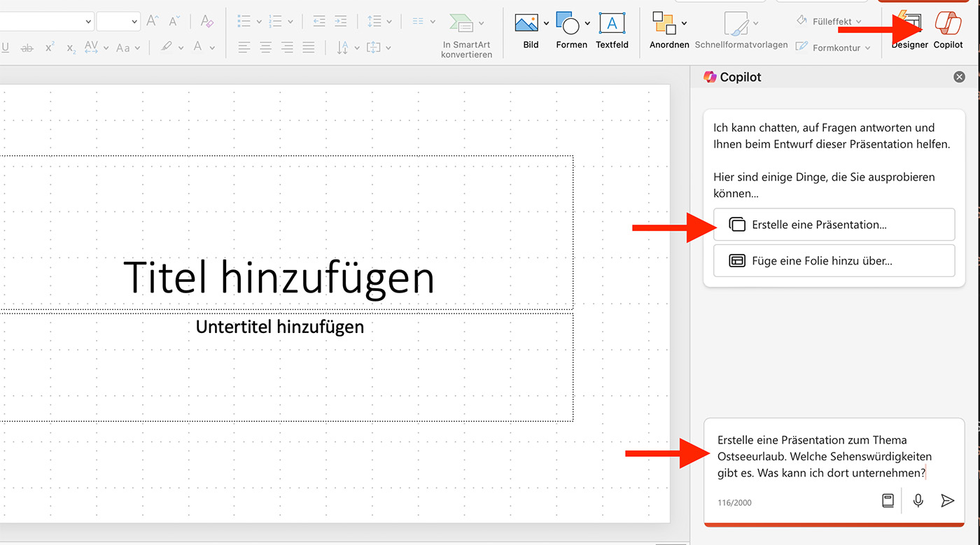Send the Copilot prompt

point(947,500)
